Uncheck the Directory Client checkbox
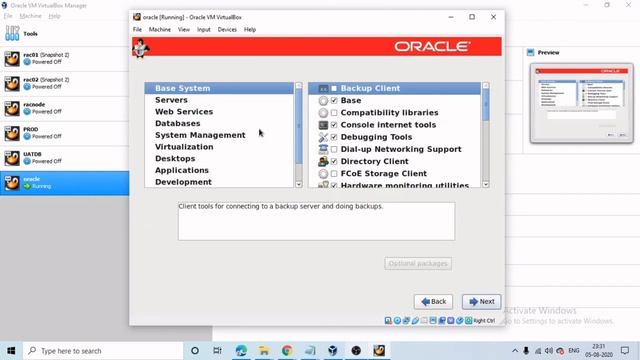The image size is (640, 360). [x=334, y=162]
